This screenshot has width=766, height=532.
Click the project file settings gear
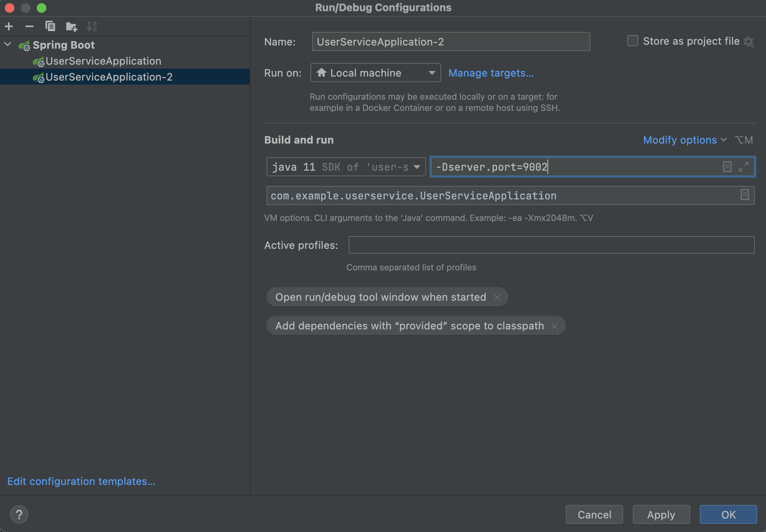click(x=749, y=41)
